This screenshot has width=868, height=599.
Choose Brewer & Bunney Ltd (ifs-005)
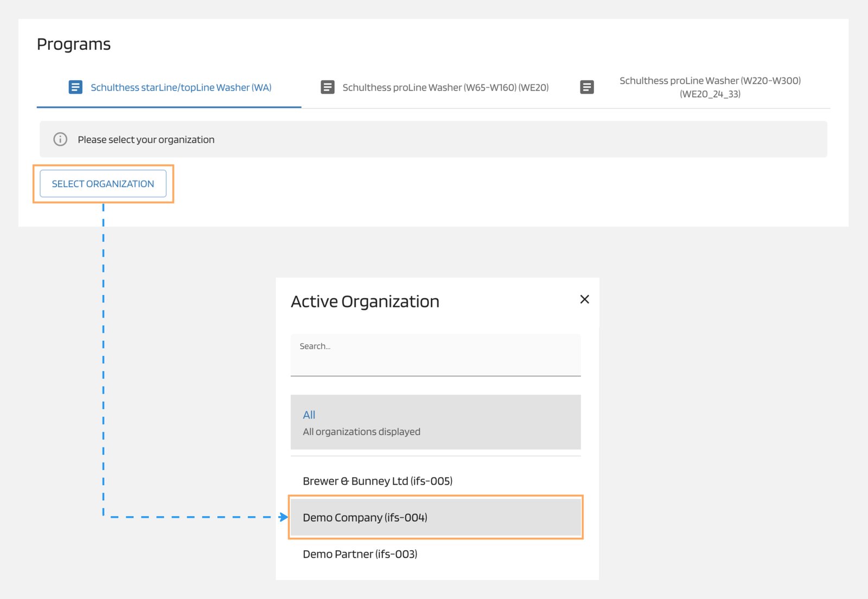(x=378, y=481)
